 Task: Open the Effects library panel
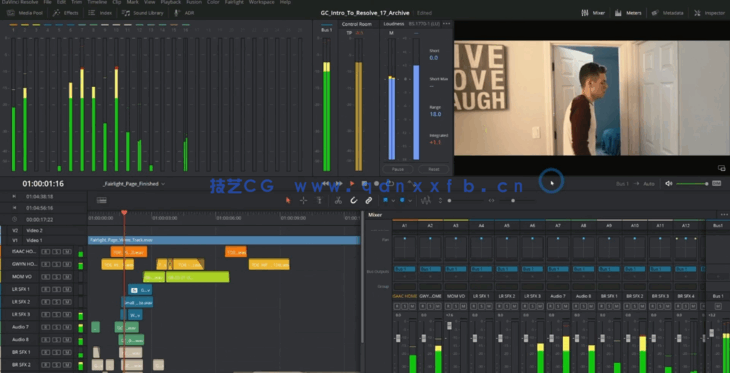tap(66, 13)
